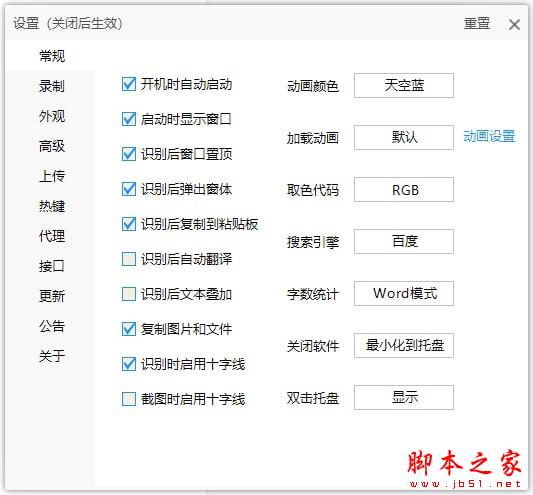Image resolution: width=533 pixels, height=495 pixels.
Task: Enable 截图时启用十字线 checkbox
Action: point(129,399)
